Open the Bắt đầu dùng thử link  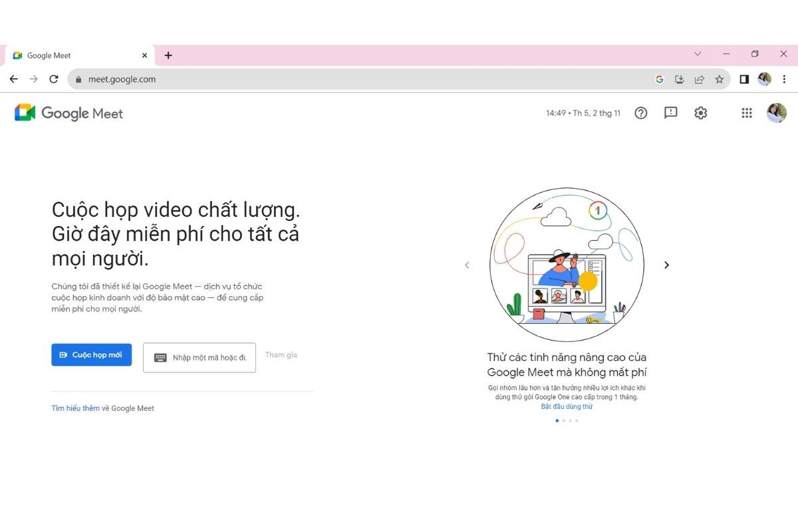[567, 406]
